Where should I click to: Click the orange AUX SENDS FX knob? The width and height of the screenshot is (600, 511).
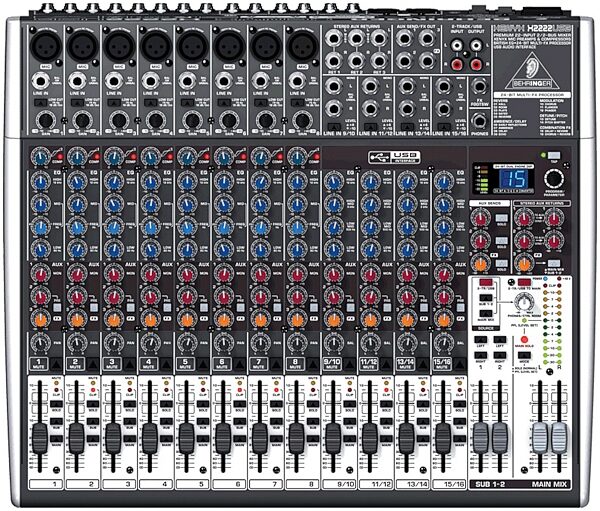(x=481, y=263)
